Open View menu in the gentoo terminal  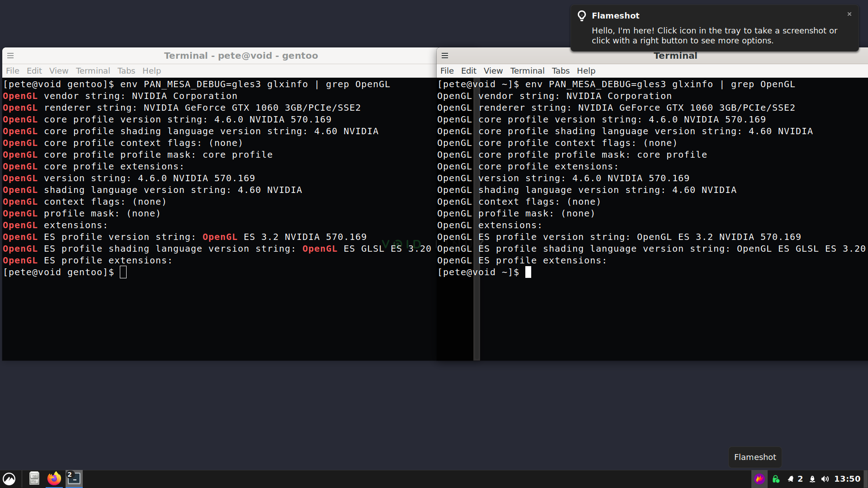coord(59,71)
